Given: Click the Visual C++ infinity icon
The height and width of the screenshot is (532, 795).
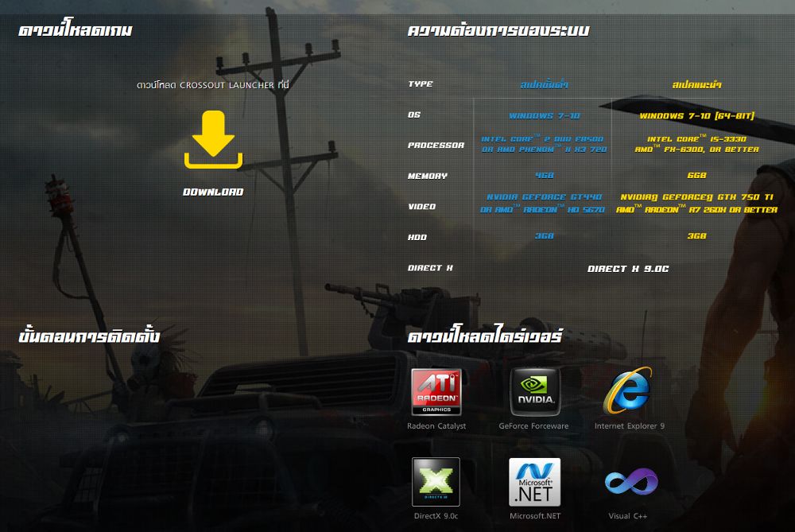Looking at the screenshot, I should click(x=630, y=482).
